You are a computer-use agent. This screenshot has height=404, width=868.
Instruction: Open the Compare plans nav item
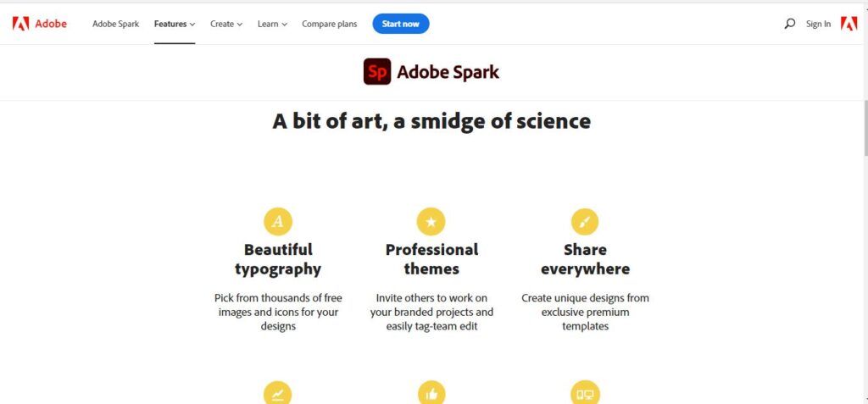pos(330,24)
